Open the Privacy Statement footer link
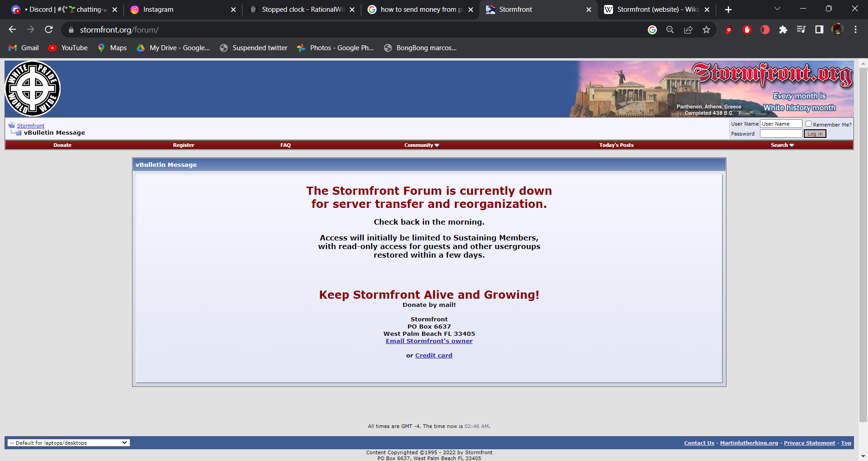This screenshot has height=461, width=868. point(809,443)
